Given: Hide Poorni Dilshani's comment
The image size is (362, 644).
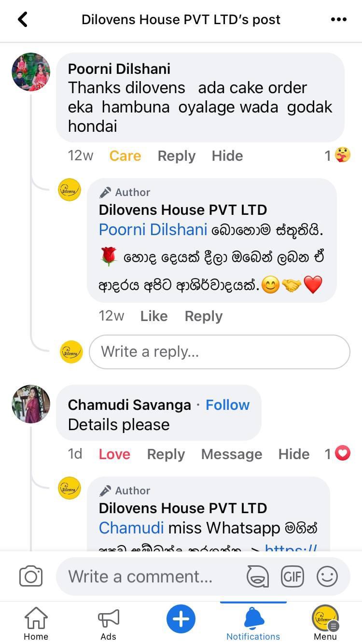Looking at the screenshot, I should [227, 156].
